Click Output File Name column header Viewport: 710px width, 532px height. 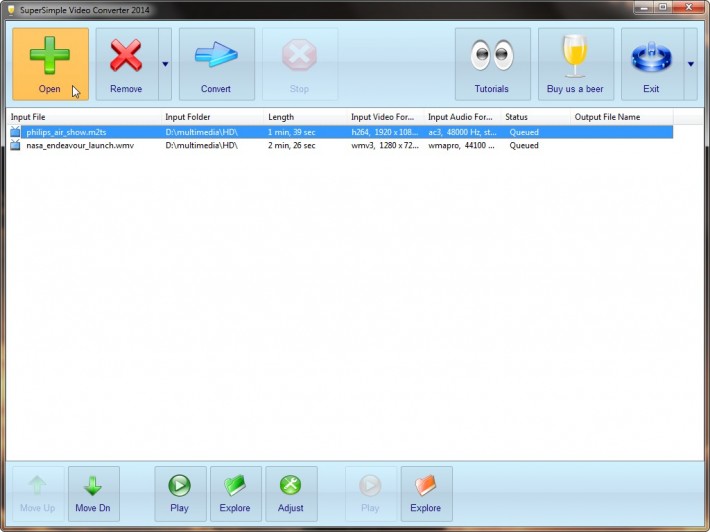click(622, 117)
